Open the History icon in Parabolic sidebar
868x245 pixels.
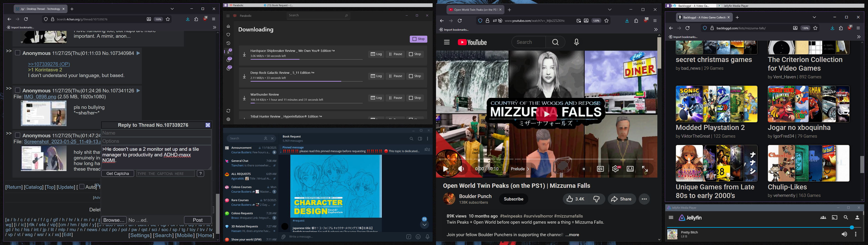pos(228,43)
